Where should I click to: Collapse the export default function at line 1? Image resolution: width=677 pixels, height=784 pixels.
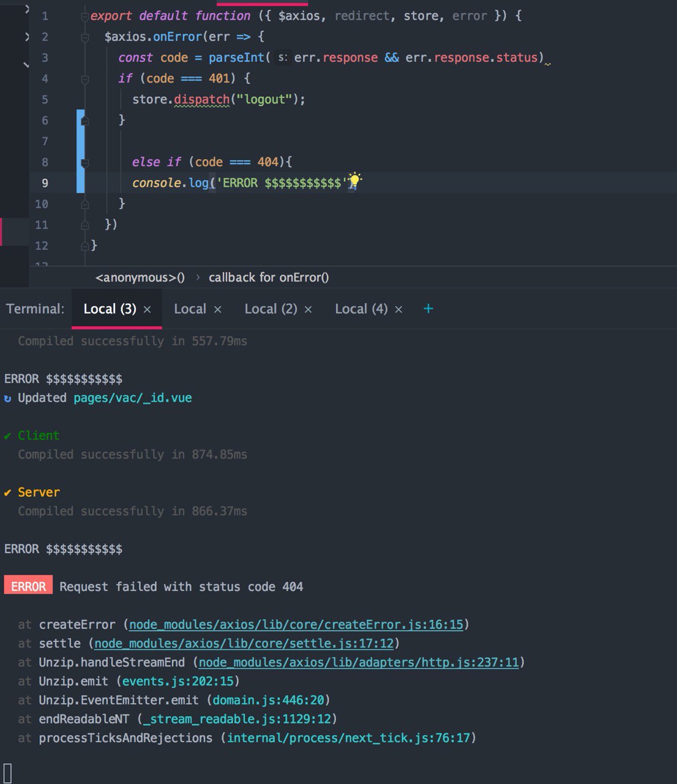click(84, 17)
